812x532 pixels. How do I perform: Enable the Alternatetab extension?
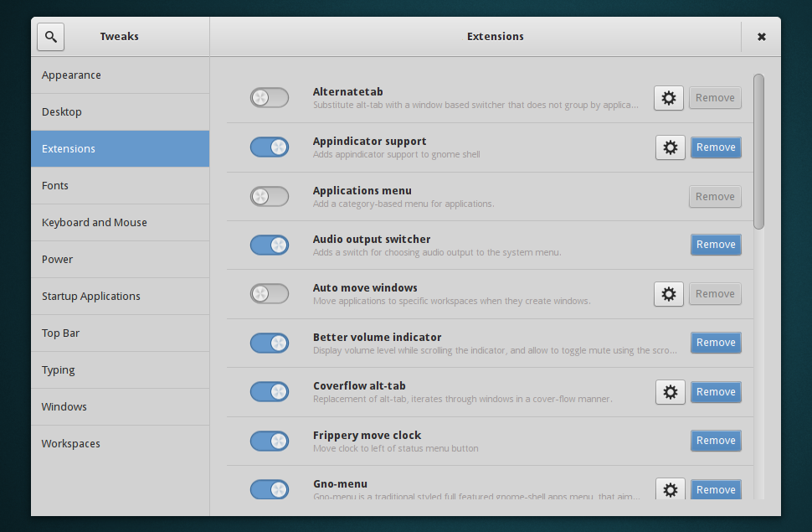(x=269, y=97)
